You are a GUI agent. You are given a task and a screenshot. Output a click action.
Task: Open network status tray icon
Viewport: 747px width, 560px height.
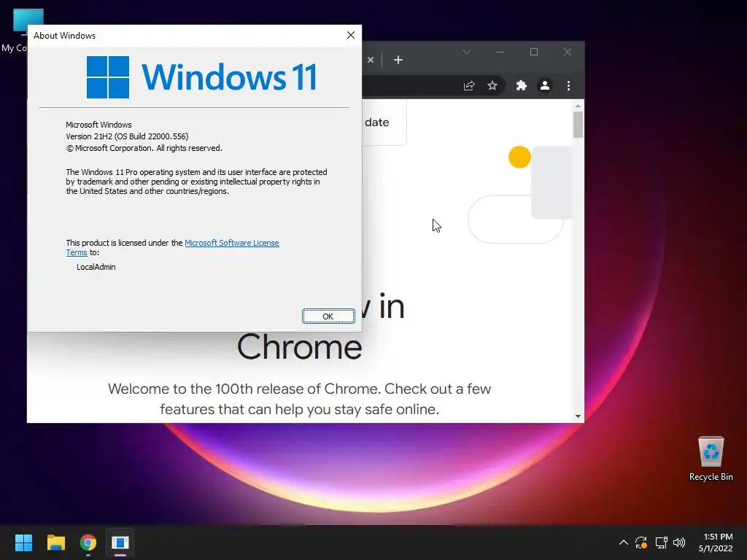661,542
